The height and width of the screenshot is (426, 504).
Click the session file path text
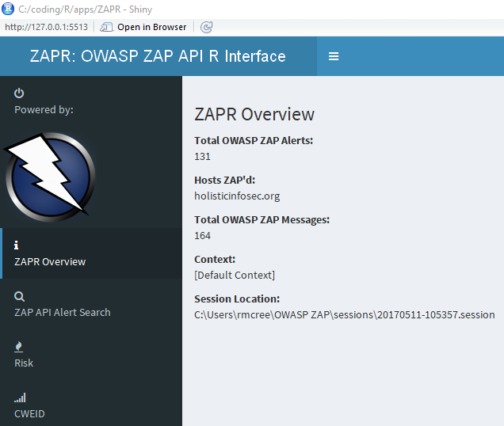(344, 315)
